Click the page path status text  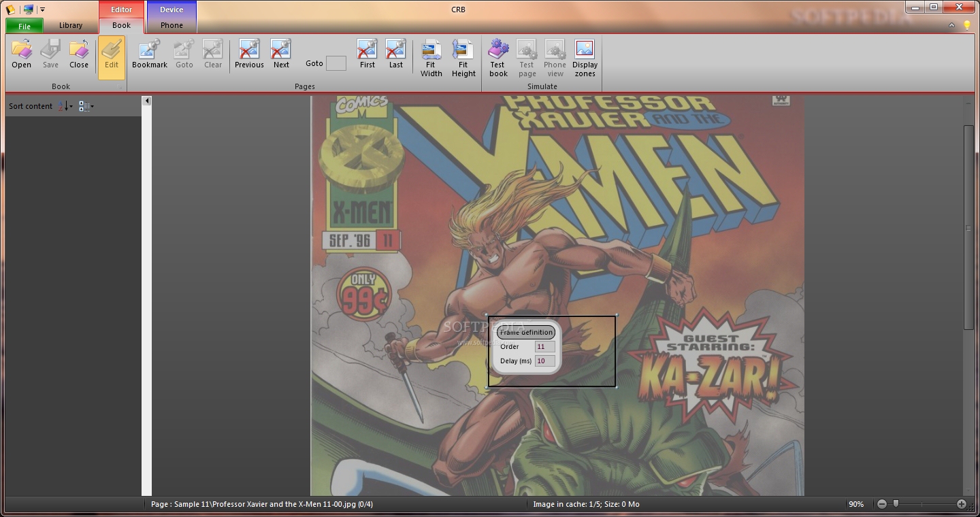pos(262,504)
